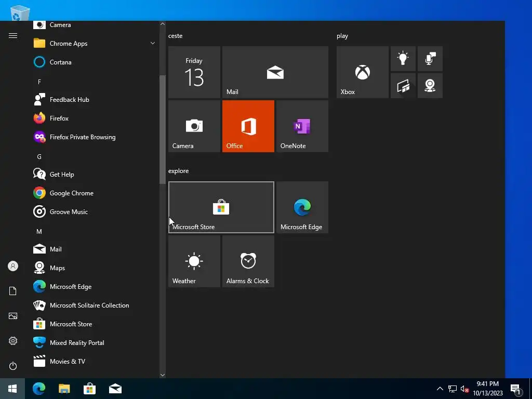The image size is (532, 399).
Task: Open Mail in the app list
Action: pos(95,249)
